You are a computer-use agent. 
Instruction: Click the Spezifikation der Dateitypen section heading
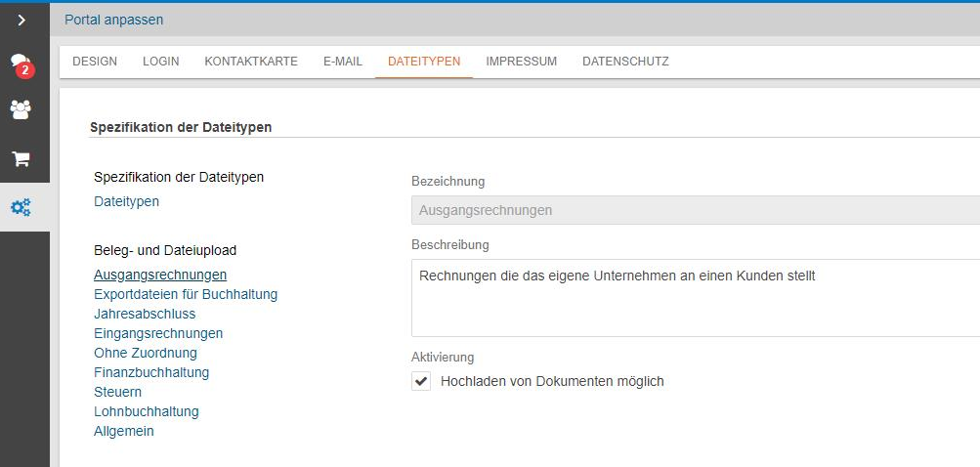(x=181, y=128)
